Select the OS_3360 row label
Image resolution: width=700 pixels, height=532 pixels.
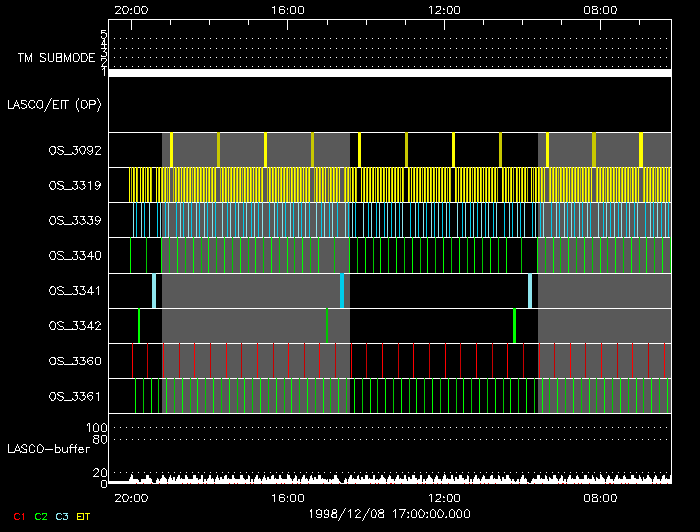point(74,361)
